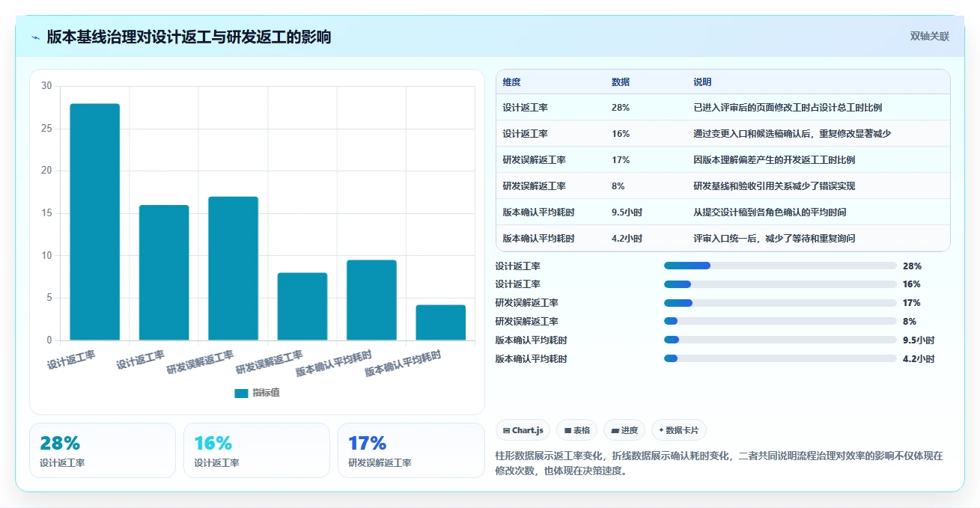Select the table cell showing 28%
This screenshot has width=980, height=508.
tap(621, 108)
